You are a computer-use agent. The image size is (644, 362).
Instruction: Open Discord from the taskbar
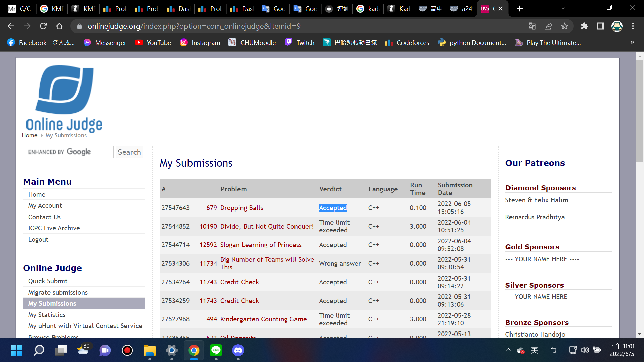(x=238, y=350)
